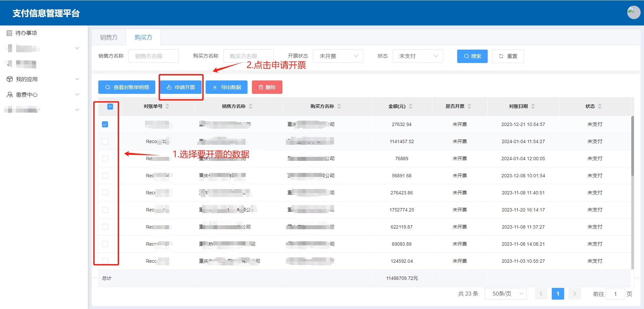Uncheck the checked first row checkbox
This screenshot has width=644, height=309.
click(105, 125)
